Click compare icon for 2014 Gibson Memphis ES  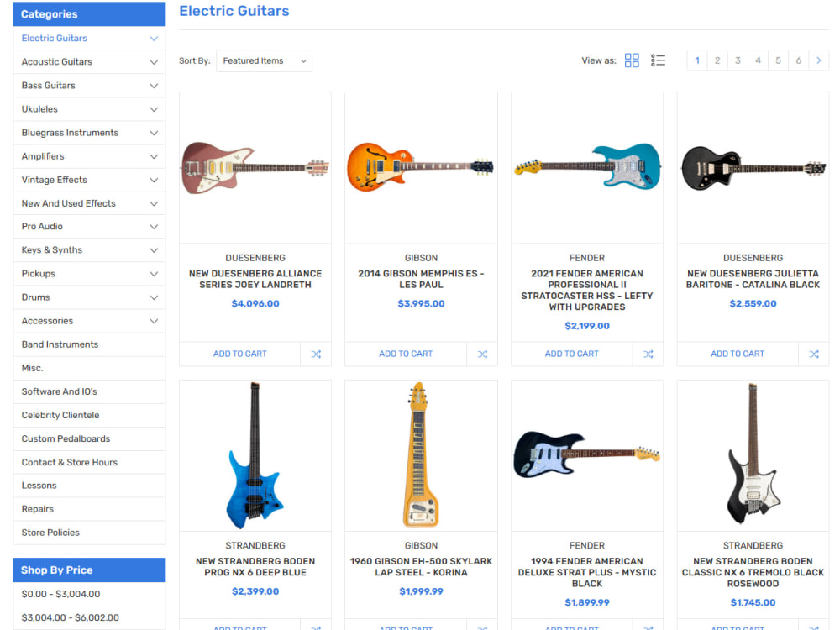point(482,354)
